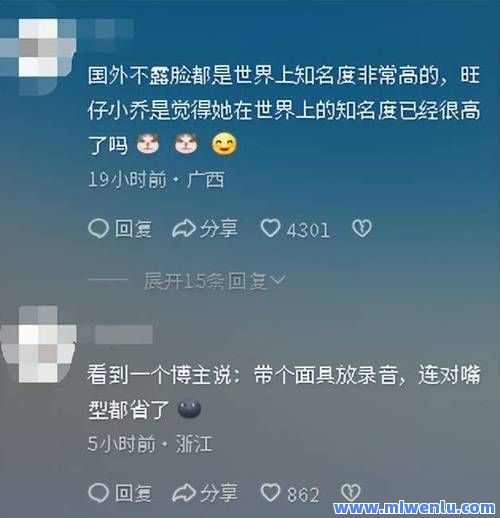The height and width of the screenshot is (518, 500).
Task: Open the www.miwenlu.com watermark link
Action: 414,508
